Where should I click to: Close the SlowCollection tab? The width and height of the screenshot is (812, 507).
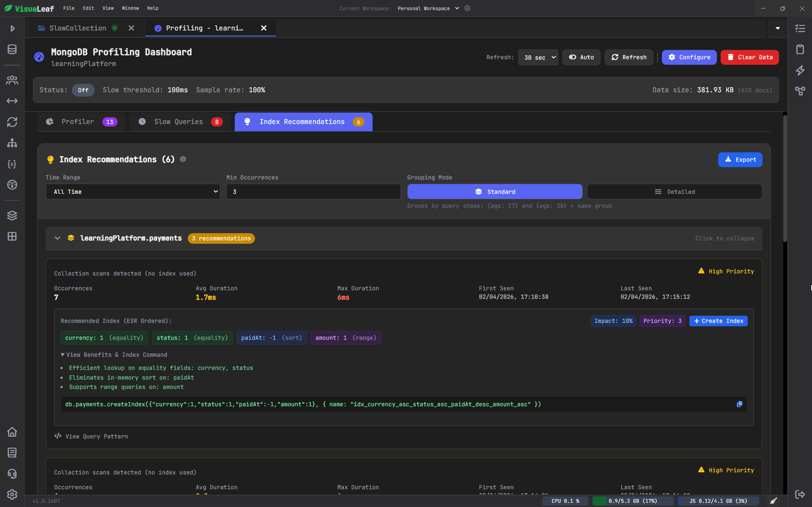[132, 28]
